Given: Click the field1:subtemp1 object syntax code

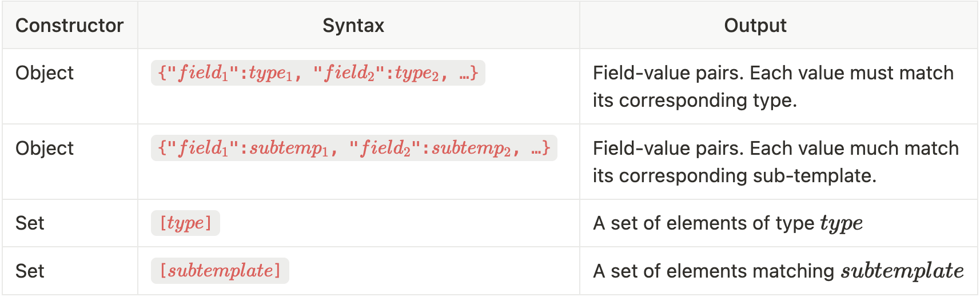Looking at the screenshot, I should click(x=354, y=148).
